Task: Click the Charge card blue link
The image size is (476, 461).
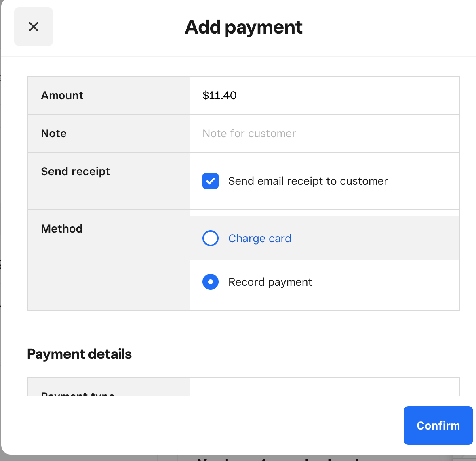Action: coord(259,238)
